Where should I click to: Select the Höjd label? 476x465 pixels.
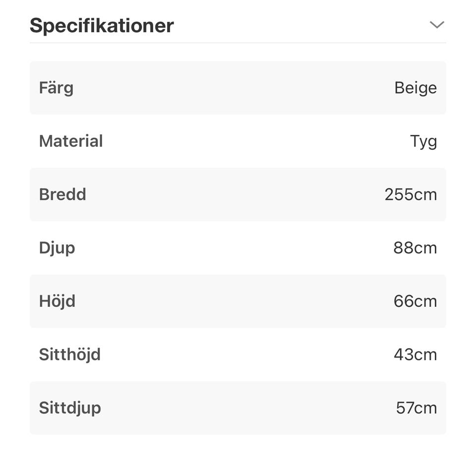coord(57,301)
